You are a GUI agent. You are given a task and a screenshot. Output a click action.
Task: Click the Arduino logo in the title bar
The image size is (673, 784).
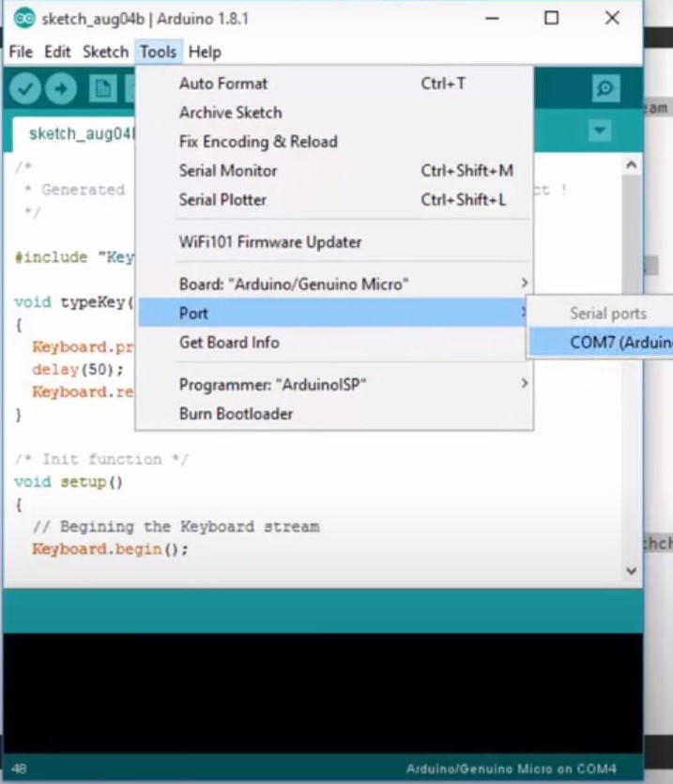[24, 19]
